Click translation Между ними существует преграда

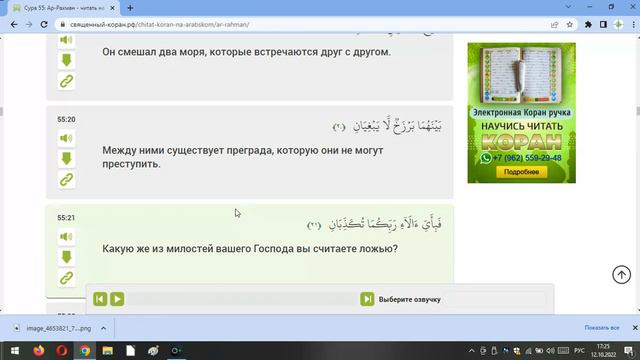point(242,157)
